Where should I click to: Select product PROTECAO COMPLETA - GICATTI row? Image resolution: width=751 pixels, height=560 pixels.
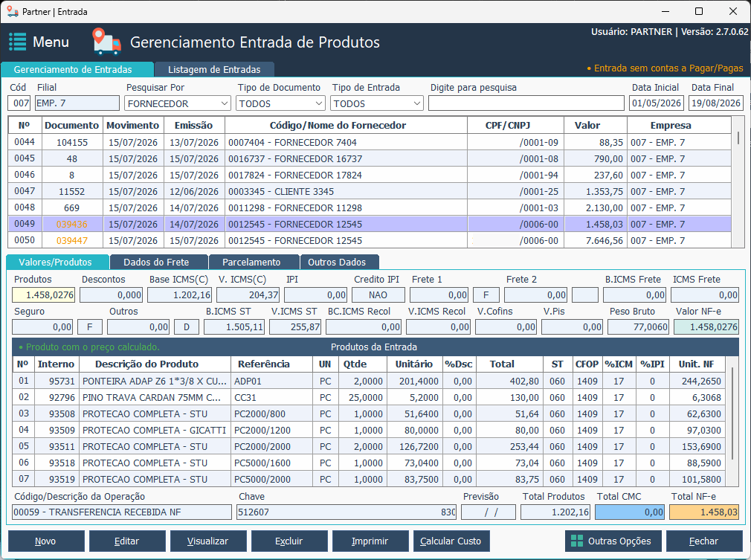click(369, 430)
